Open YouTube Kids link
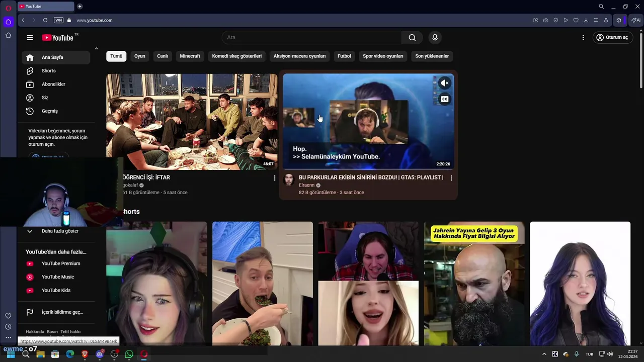Image resolution: width=644 pixels, height=362 pixels. click(56, 291)
